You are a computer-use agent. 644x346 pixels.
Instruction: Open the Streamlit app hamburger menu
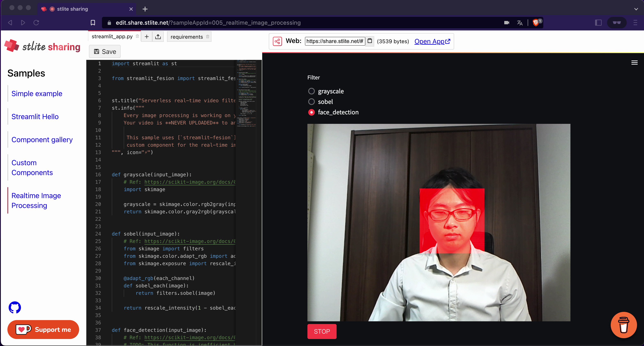pos(635,63)
